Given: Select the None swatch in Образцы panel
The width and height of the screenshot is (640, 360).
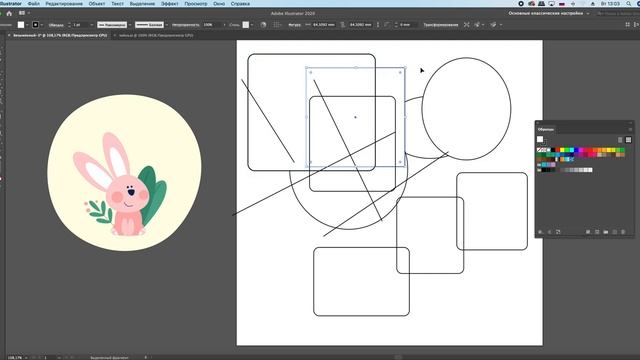Looking at the screenshot, I should [539, 150].
